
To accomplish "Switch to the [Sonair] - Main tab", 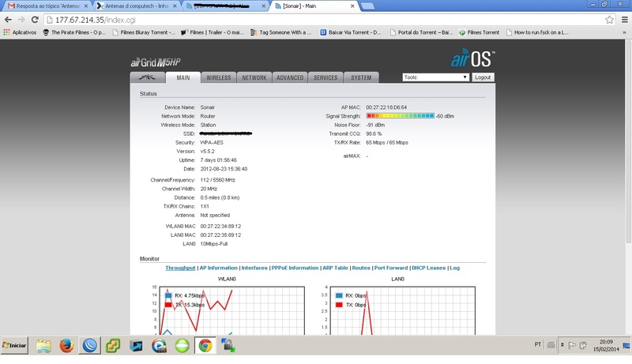I will tap(316, 6).
